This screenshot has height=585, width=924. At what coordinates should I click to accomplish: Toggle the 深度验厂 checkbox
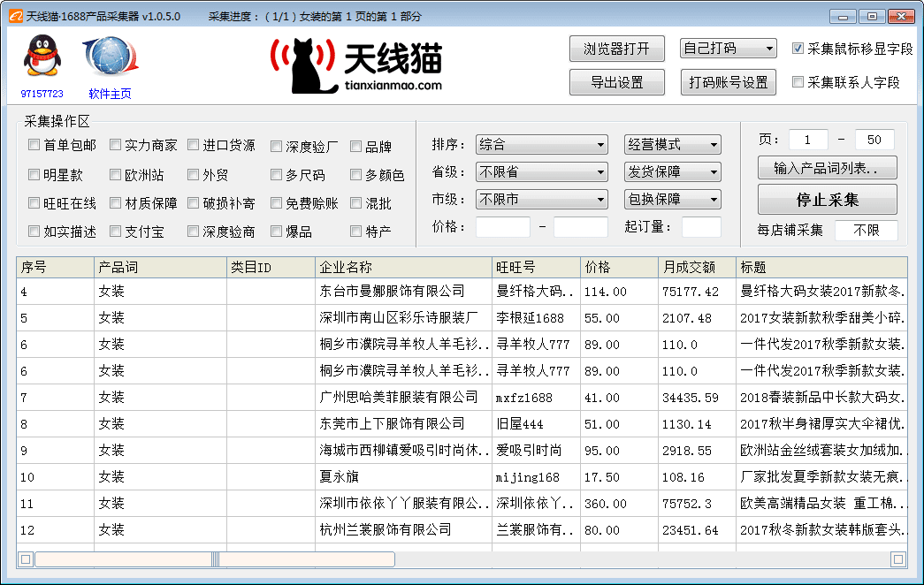[277, 146]
